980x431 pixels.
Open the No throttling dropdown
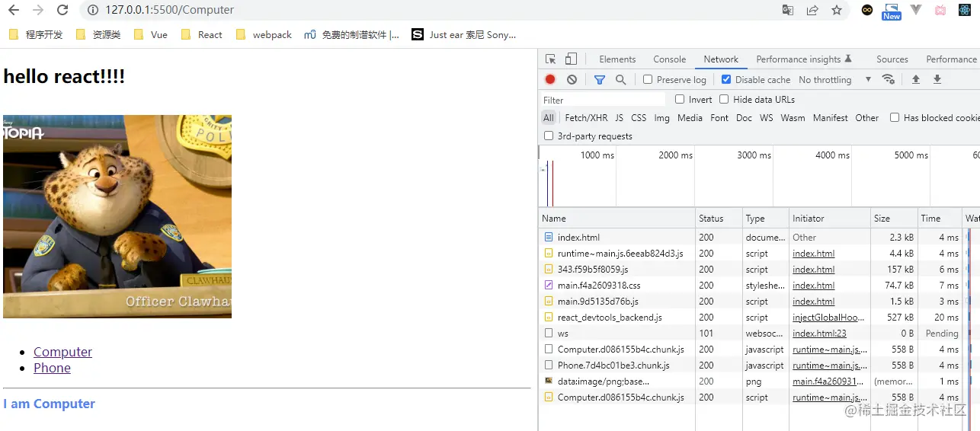834,79
